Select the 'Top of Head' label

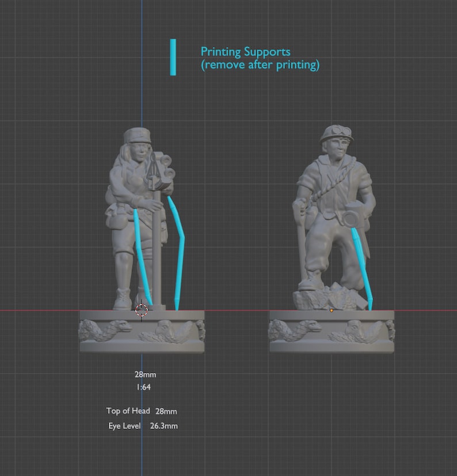tap(128, 411)
